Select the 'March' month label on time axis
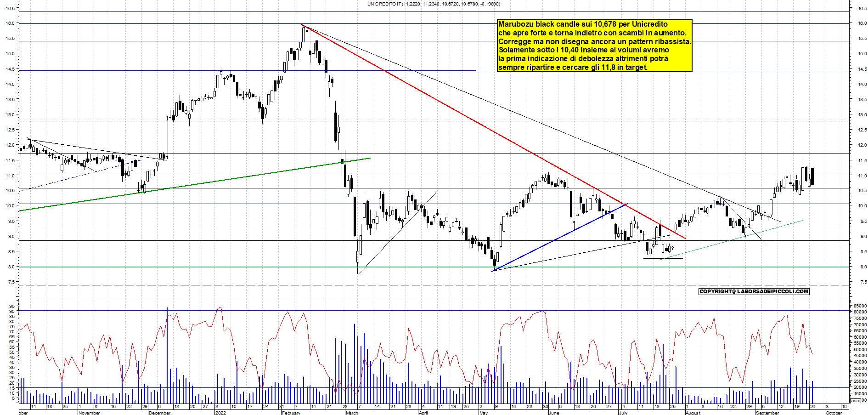Screen dimensions: 868x415 (x=352, y=413)
